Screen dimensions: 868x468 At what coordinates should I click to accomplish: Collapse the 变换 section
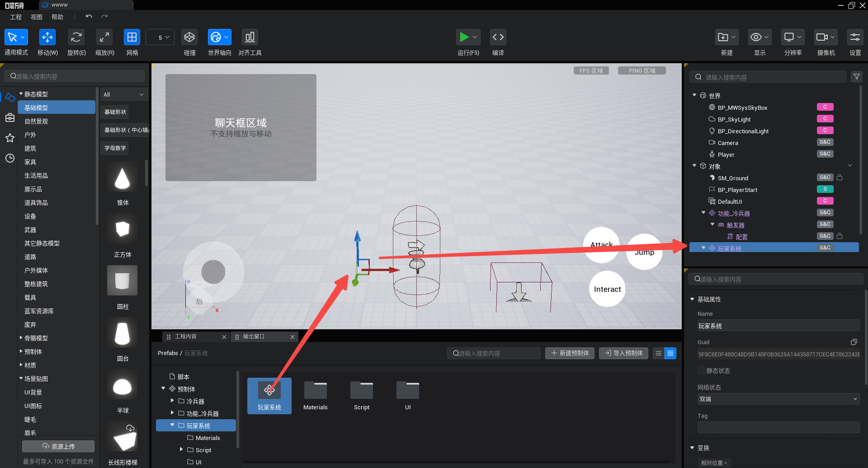coord(692,448)
